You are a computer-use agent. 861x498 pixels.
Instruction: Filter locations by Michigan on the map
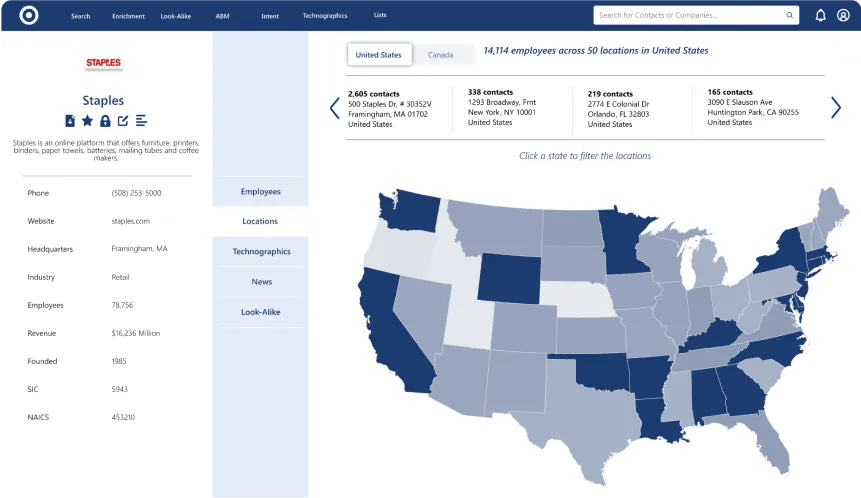707,266
